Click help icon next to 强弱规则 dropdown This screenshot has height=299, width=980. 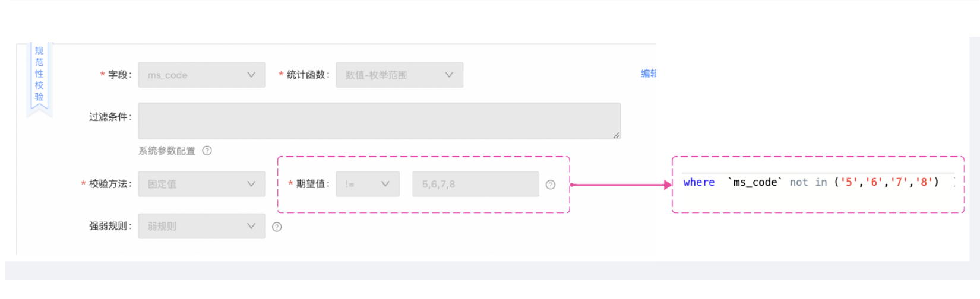(277, 227)
